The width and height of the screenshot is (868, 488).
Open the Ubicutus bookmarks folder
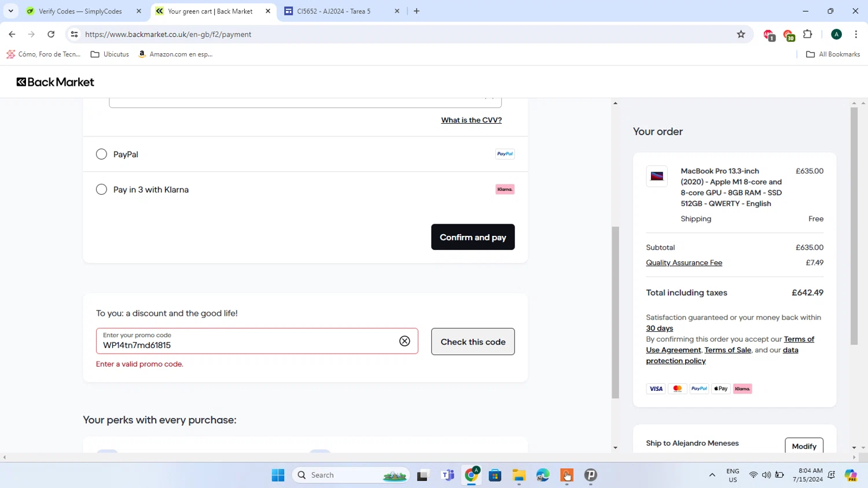point(110,54)
